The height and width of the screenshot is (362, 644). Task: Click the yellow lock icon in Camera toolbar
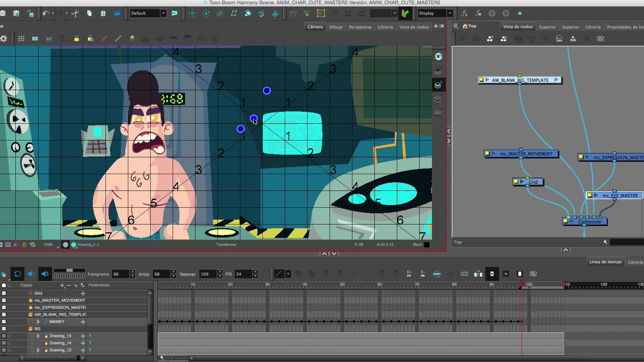[x=76, y=39]
